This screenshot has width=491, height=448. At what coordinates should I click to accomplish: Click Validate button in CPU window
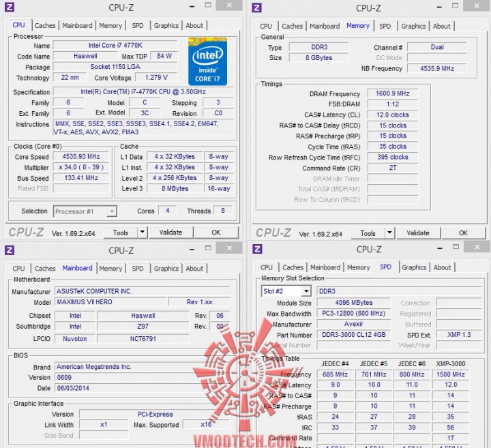point(170,233)
